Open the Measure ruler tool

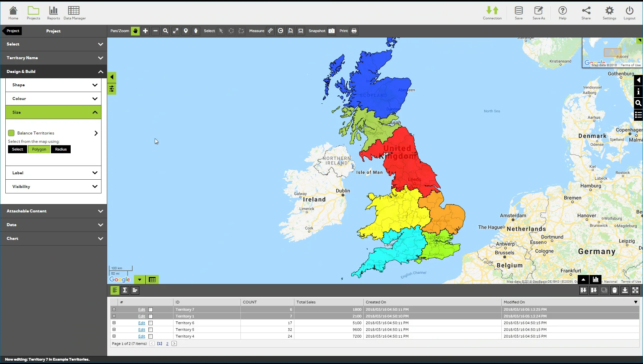(x=270, y=31)
